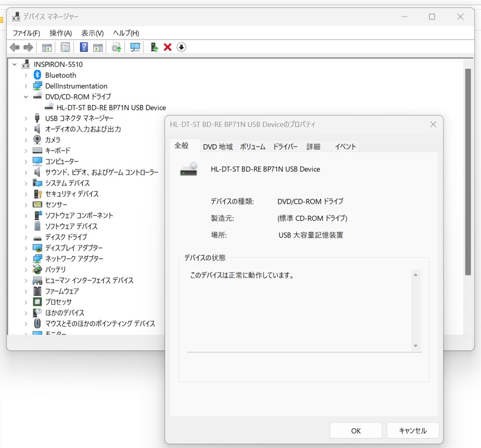Expand the オーディオの入力および出力 node
The width and height of the screenshot is (481, 448).
pos(26,129)
